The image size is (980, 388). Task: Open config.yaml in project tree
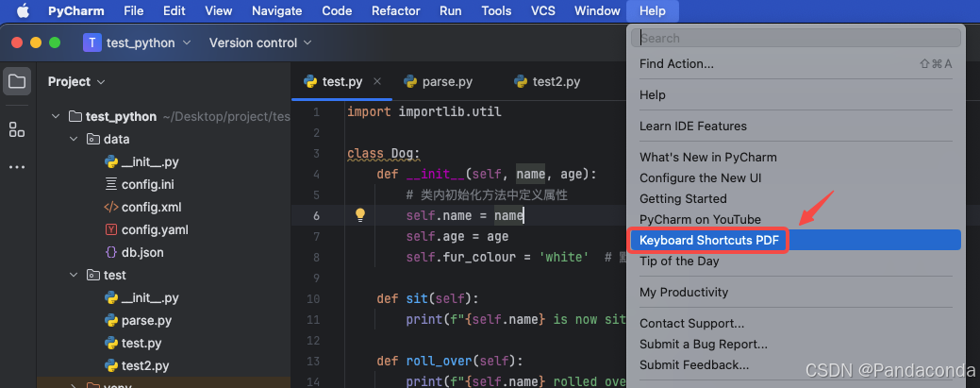pyautogui.click(x=155, y=229)
